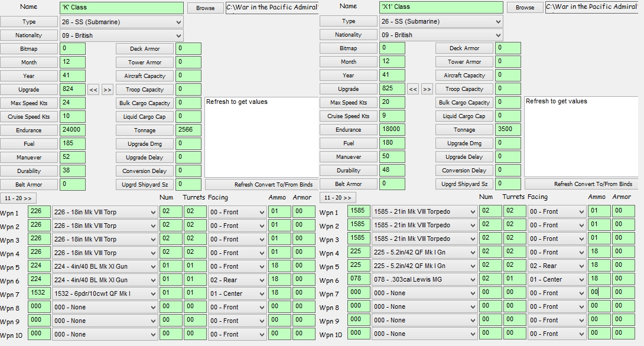Viewport: 644px width, 346px height.
Task: Click X1 Wpn 7 Ammo field with cursor
Action: point(599,292)
